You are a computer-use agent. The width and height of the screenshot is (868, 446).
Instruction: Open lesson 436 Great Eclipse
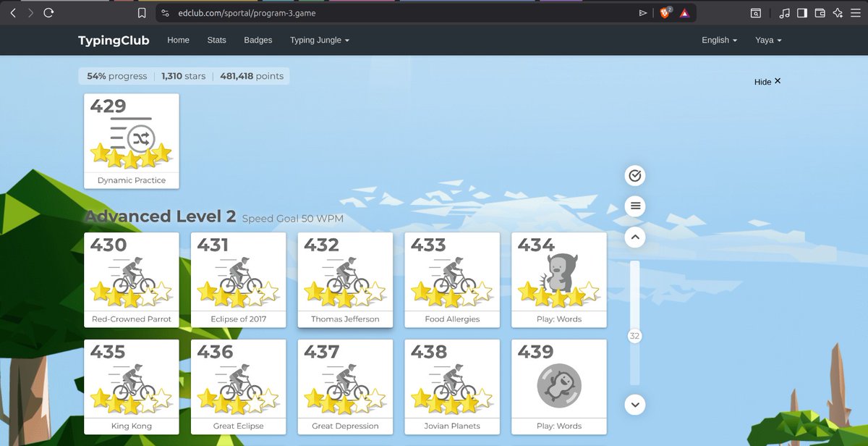click(x=239, y=387)
